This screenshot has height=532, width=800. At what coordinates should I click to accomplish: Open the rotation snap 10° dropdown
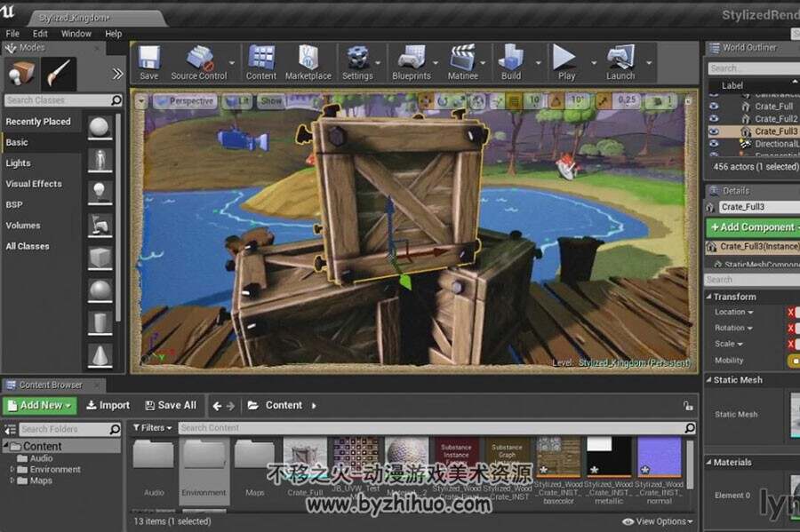(x=578, y=101)
